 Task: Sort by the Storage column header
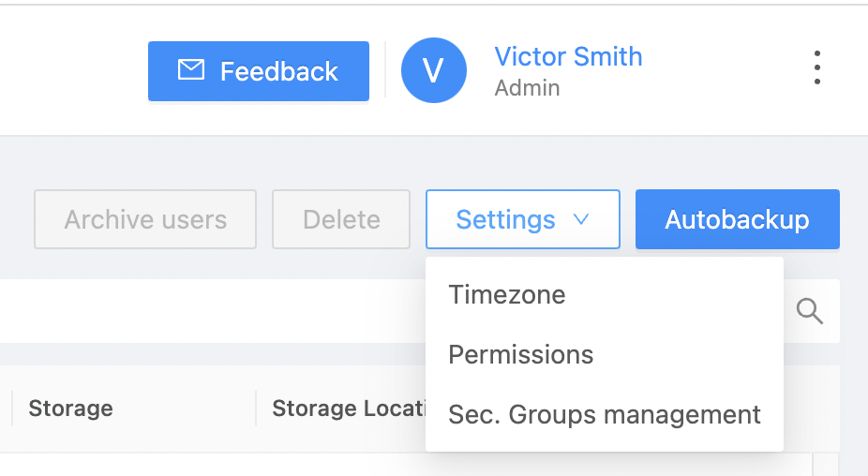click(71, 409)
